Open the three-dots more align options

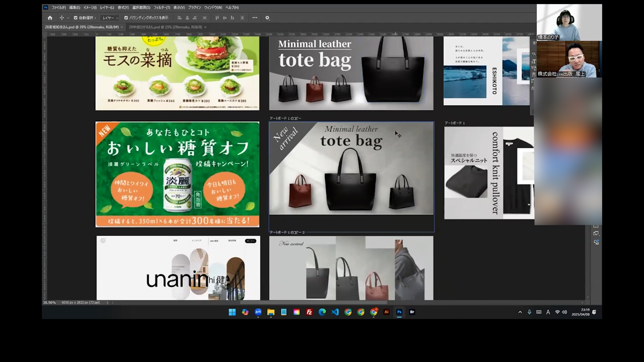pyautogui.click(x=255, y=18)
